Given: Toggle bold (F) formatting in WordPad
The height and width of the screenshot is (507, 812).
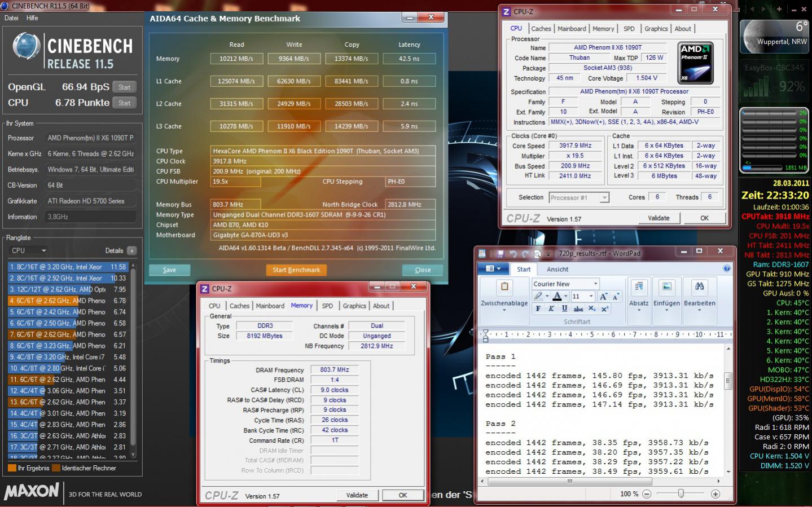Looking at the screenshot, I should tap(538, 308).
